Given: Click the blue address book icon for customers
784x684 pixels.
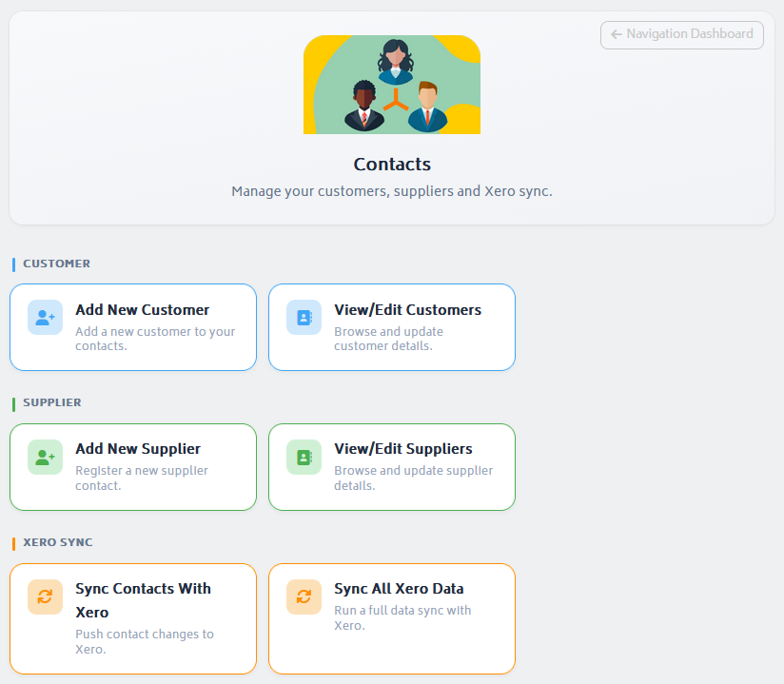Looking at the screenshot, I should coord(304,318).
